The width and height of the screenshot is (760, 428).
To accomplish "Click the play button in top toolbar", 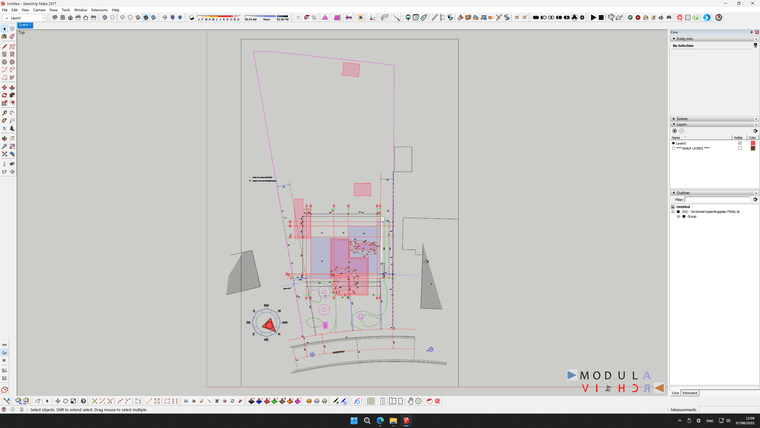I will 593,17.
